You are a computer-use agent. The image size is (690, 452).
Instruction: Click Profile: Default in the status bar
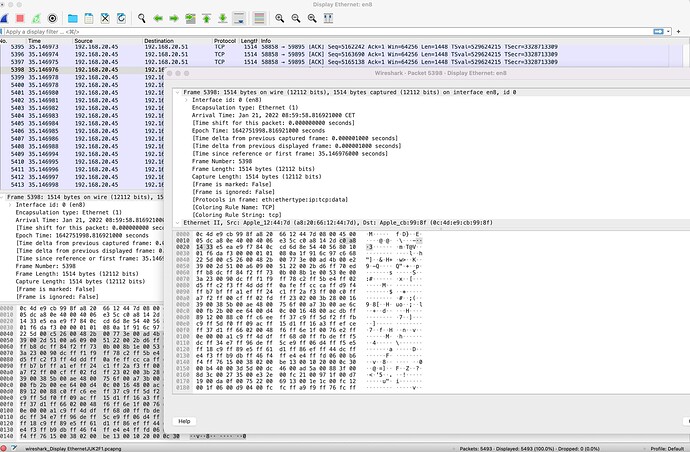pyautogui.click(x=667, y=448)
